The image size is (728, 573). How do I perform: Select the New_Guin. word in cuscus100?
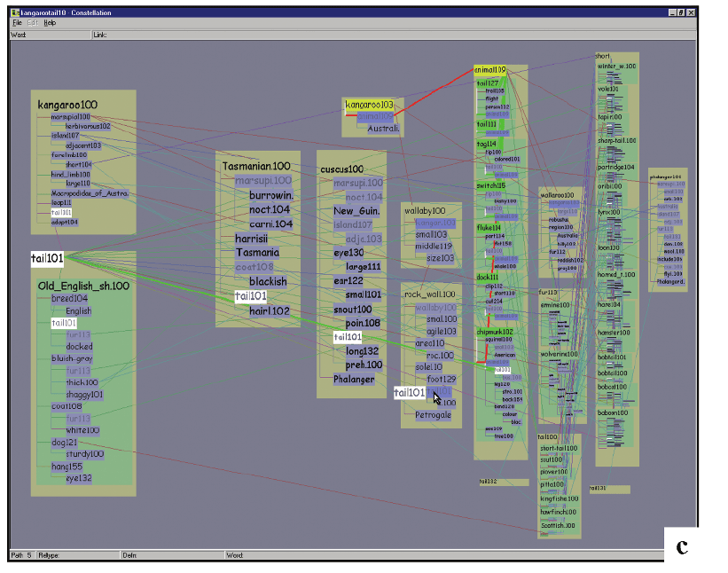pos(357,210)
